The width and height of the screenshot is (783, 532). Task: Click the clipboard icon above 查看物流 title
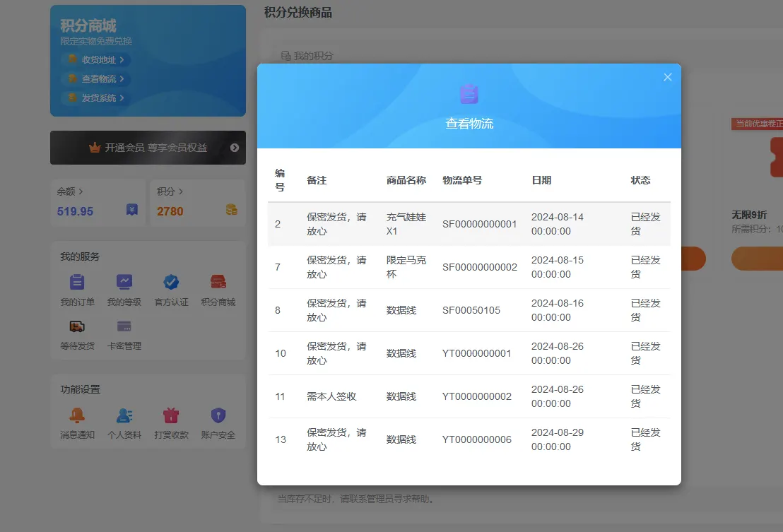pyautogui.click(x=469, y=94)
